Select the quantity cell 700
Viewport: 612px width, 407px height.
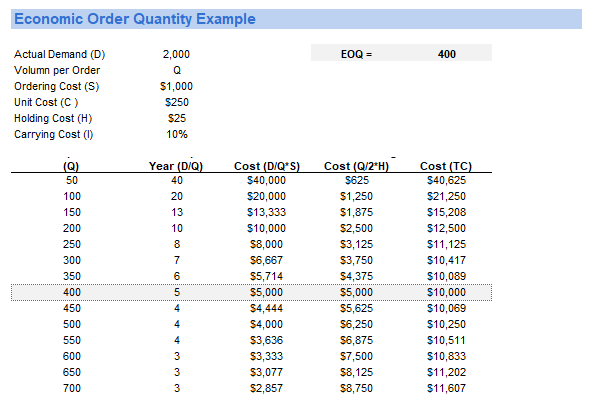(71, 388)
